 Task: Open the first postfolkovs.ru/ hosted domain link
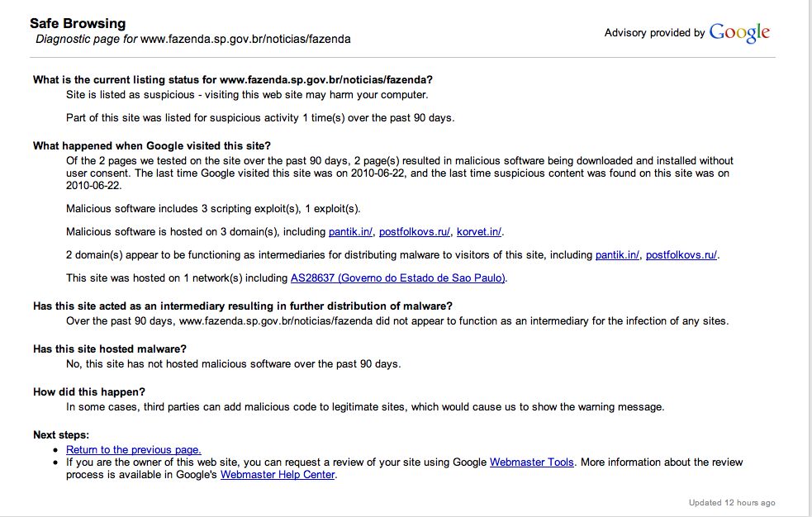coord(415,232)
